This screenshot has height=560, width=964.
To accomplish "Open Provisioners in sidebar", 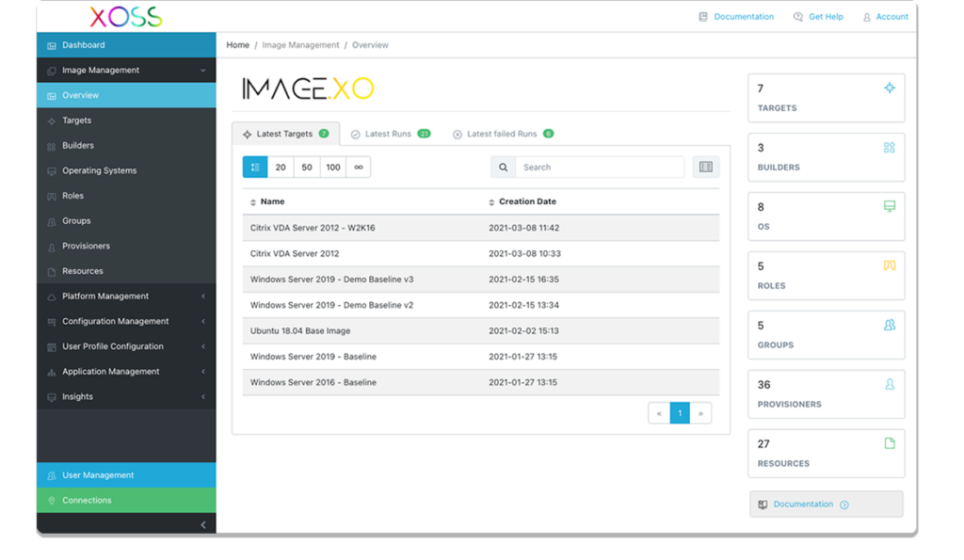I will 126,246.
